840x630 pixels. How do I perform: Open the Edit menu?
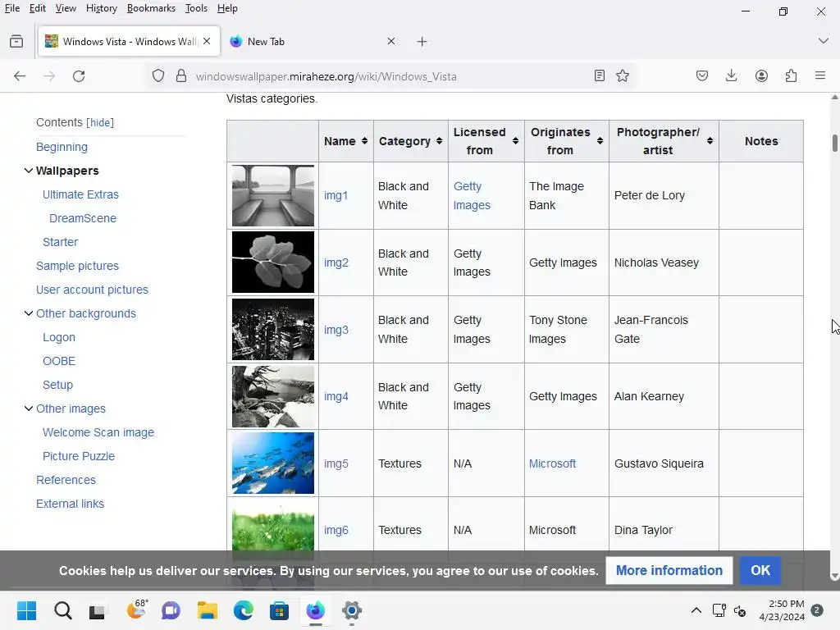(x=38, y=8)
